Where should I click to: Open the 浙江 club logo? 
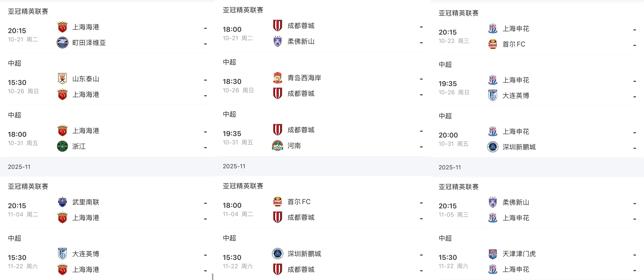pos(62,146)
